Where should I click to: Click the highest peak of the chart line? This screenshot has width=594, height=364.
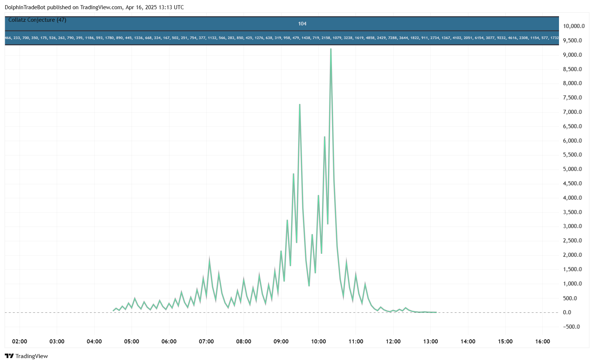click(331, 49)
